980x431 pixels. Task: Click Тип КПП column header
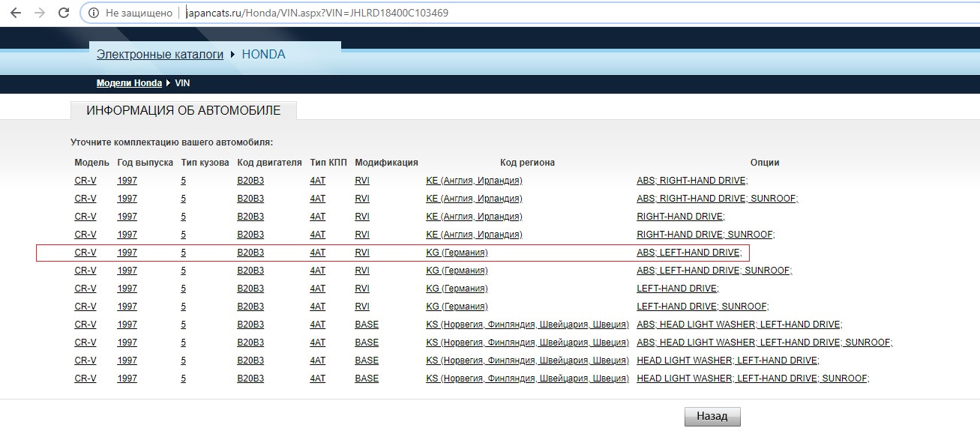pos(327,163)
